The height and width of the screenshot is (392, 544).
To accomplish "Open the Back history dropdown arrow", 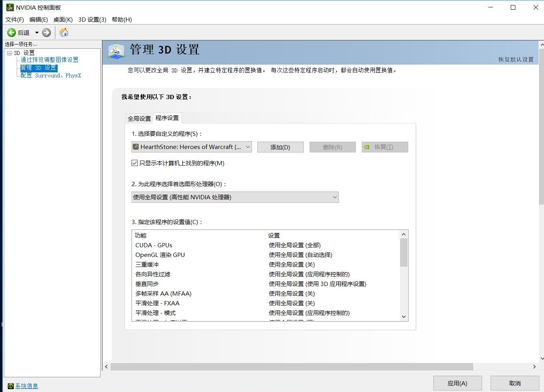I will (x=37, y=33).
